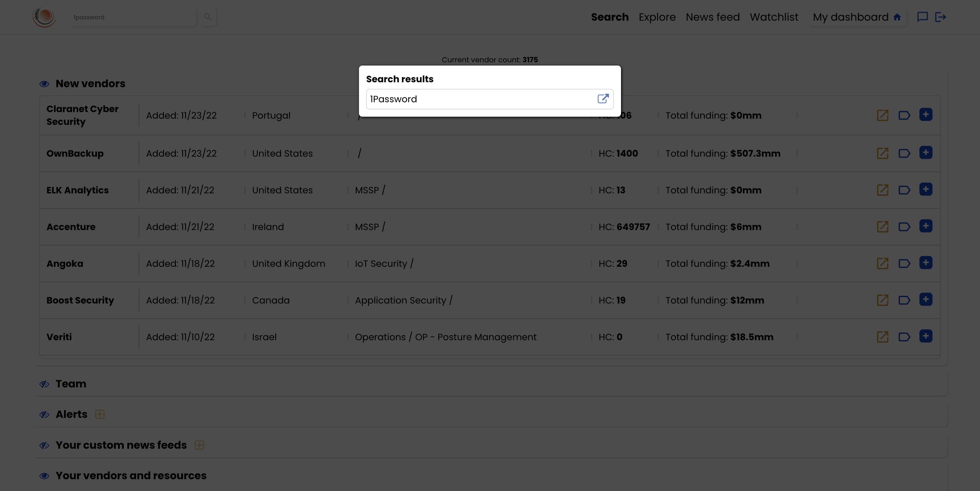The width and height of the screenshot is (980, 491).
Task: Click the Alerts section heading
Action: tap(71, 414)
